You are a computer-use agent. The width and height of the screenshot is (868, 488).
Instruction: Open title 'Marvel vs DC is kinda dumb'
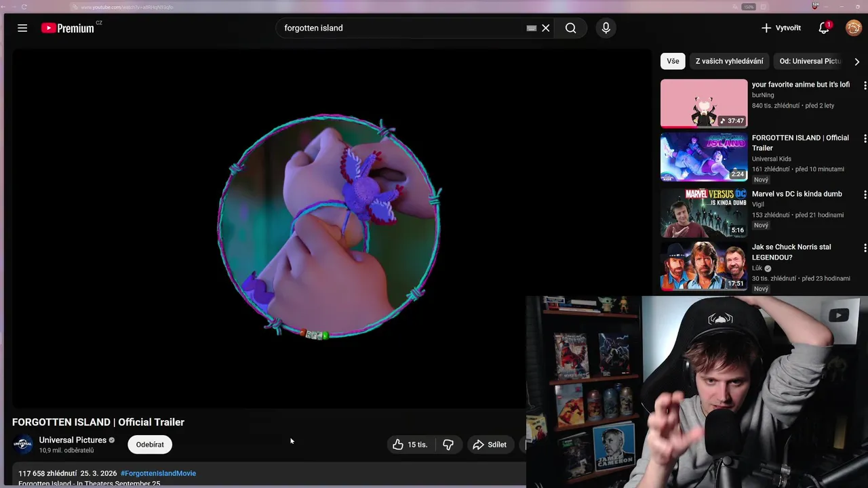pyautogui.click(x=797, y=194)
